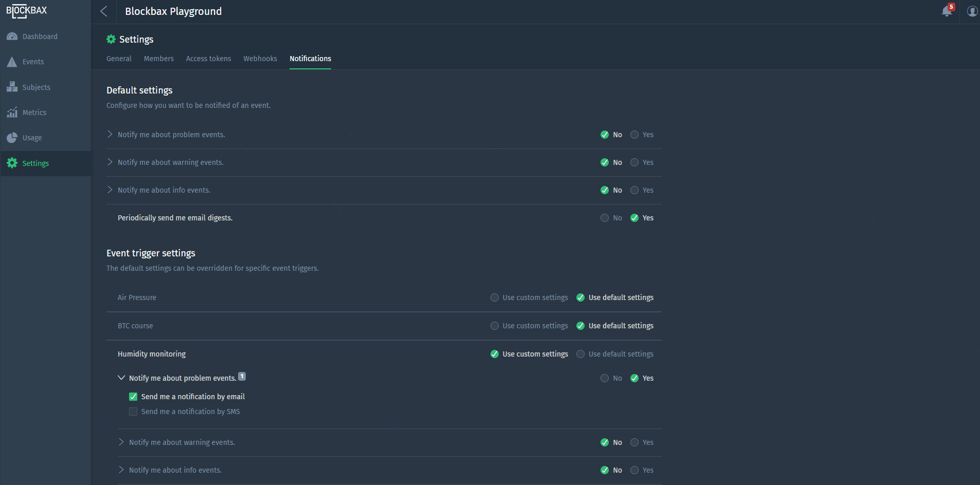Collapse Humidity monitoring problem events section

tap(121, 378)
